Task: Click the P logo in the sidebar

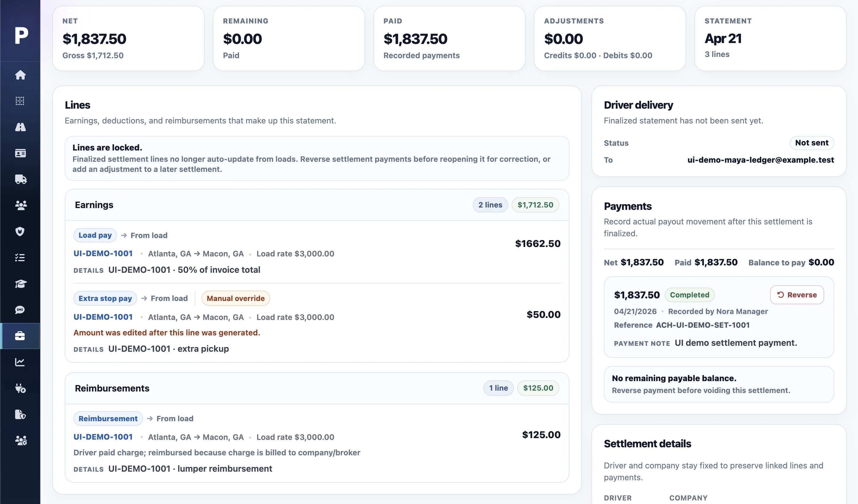Action: click(21, 35)
